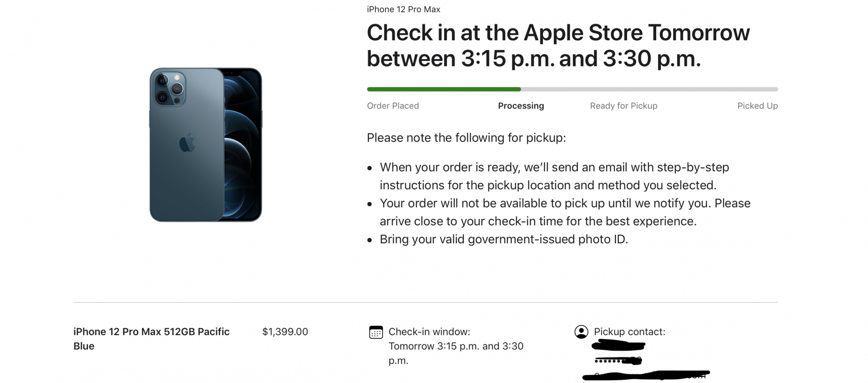The width and height of the screenshot is (868, 383).
Task: Click the Pickup contact label
Action: click(x=629, y=332)
